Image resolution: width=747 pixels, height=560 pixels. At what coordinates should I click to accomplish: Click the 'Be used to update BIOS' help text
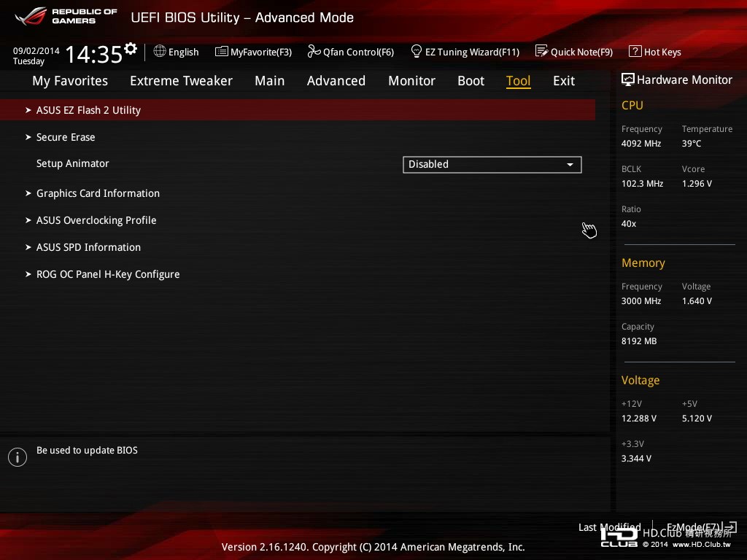pyautogui.click(x=88, y=450)
